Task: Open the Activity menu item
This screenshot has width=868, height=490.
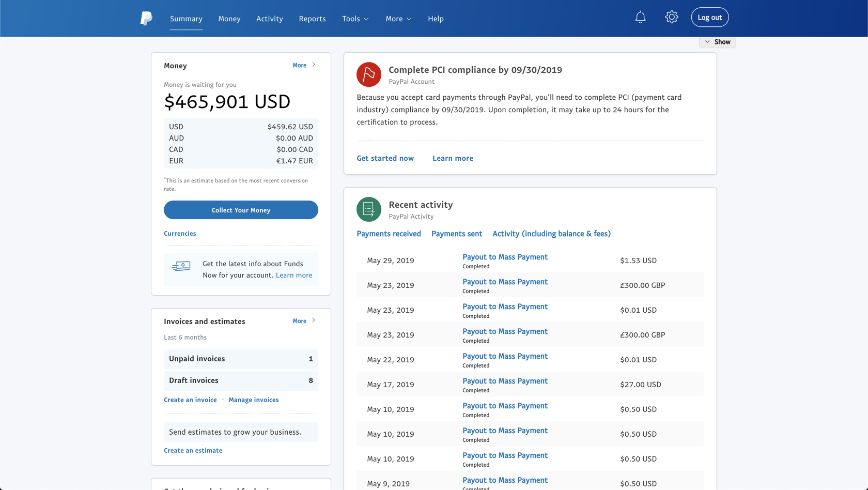Action: point(270,19)
